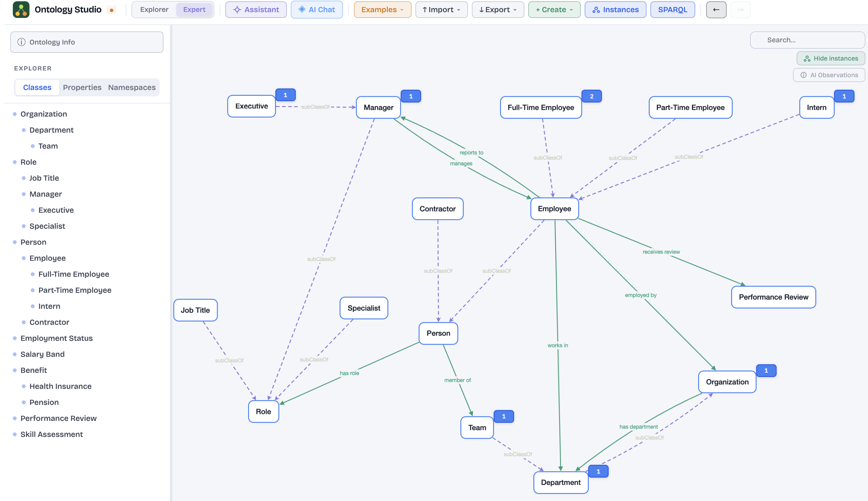Open the Create dropdown menu

coord(554,10)
